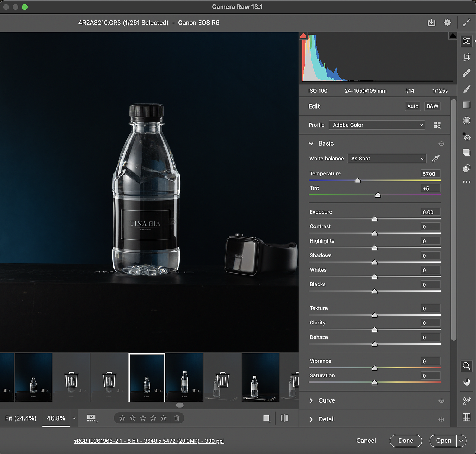Image resolution: width=476 pixels, height=454 pixels.
Task: Select Fit (24.4%) zoom option
Action: [21, 418]
